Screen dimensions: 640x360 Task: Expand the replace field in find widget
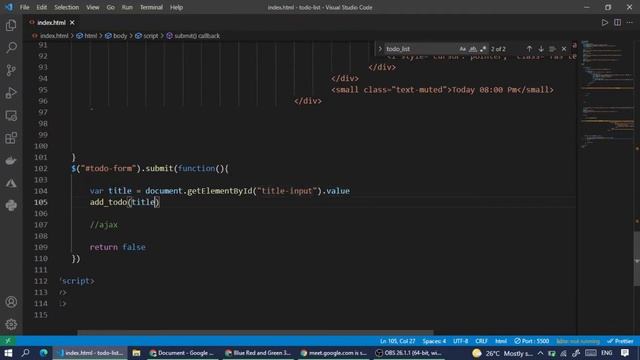[380, 49]
